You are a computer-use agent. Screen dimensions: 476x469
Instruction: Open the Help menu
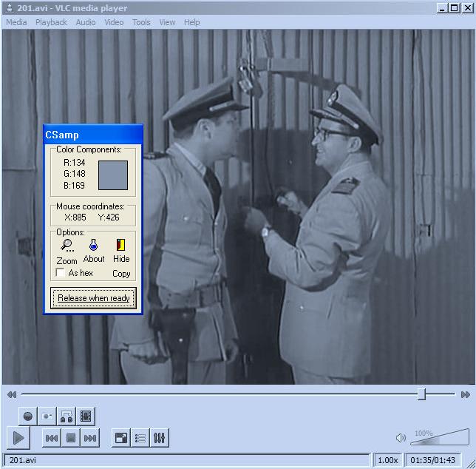coord(192,22)
